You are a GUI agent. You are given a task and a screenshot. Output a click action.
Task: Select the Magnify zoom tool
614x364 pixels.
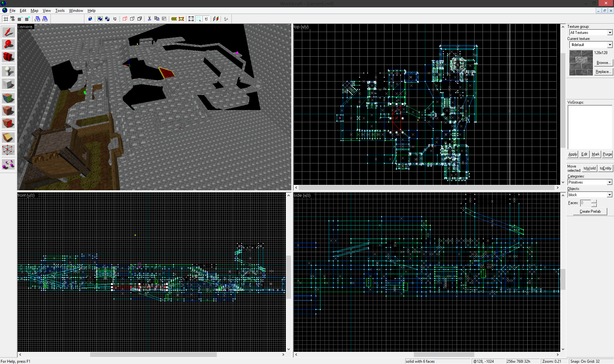point(8,44)
